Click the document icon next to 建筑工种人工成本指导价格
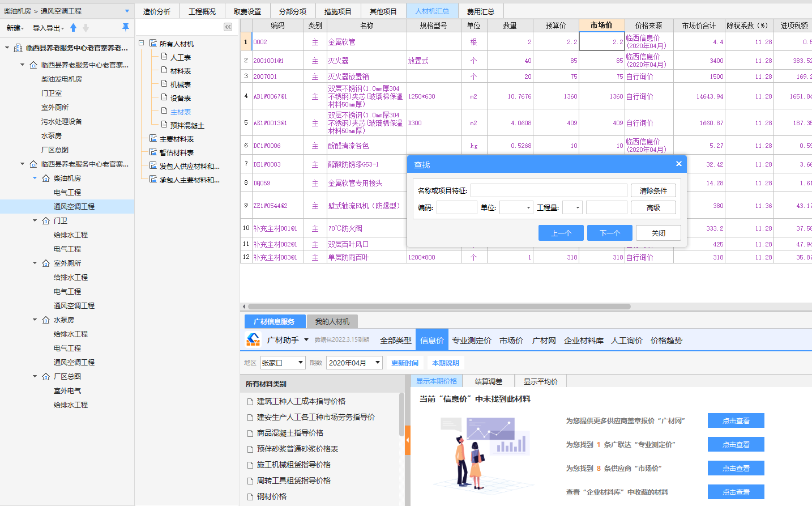The height and width of the screenshot is (506, 812). point(250,402)
